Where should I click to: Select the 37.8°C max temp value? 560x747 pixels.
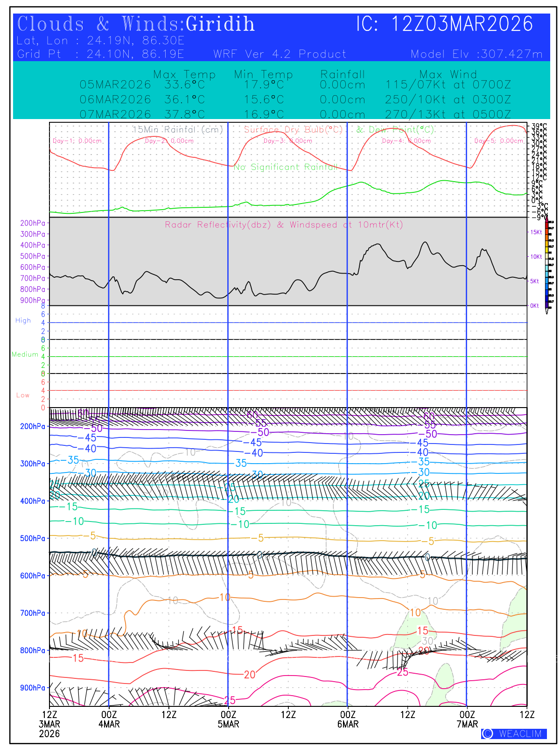click(x=184, y=114)
